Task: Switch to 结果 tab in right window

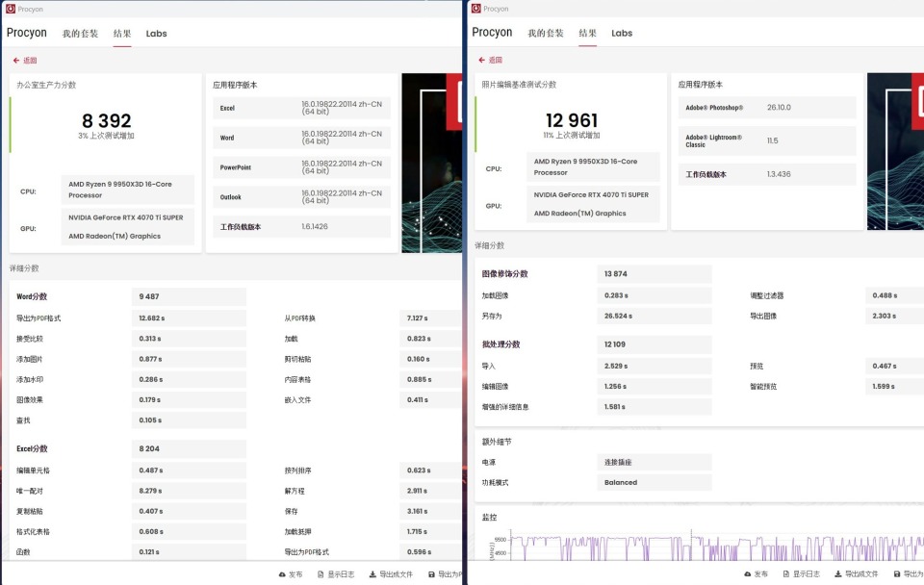Action: coord(587,33)
